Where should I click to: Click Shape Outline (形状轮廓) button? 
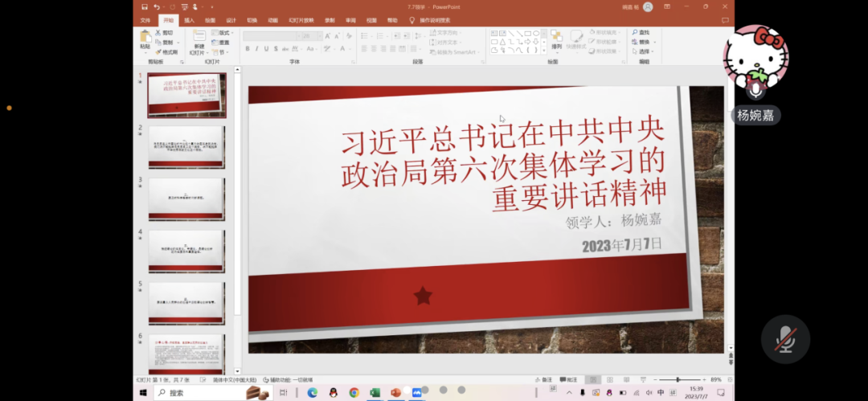pos(604,42)
